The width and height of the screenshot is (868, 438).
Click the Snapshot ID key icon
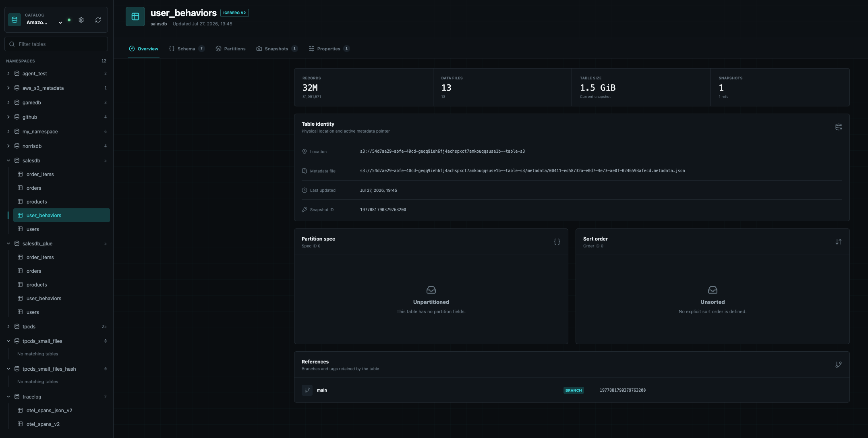coord(305,210)
